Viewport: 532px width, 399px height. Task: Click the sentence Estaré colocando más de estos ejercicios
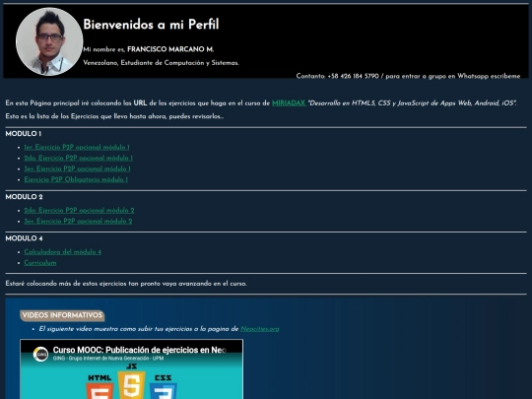tap(126, 284)
